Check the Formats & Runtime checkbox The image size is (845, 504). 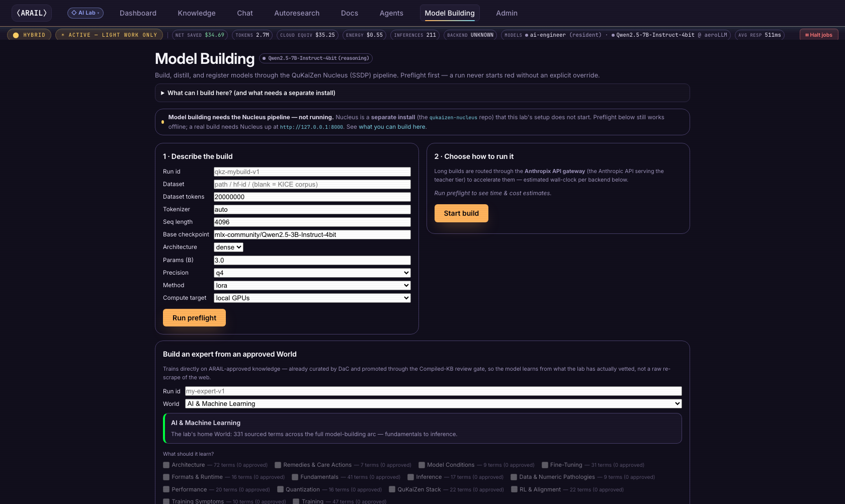pyautogui.click(x=166, y=477)
